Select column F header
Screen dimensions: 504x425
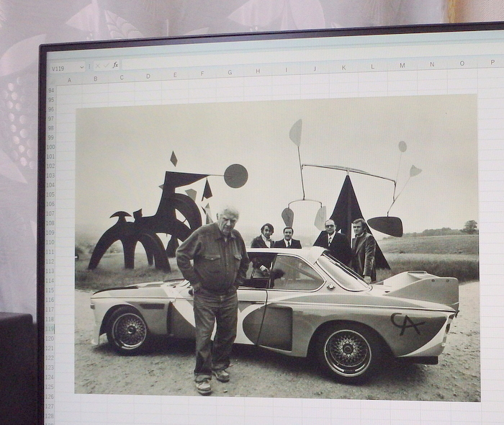tap(202, 73)
